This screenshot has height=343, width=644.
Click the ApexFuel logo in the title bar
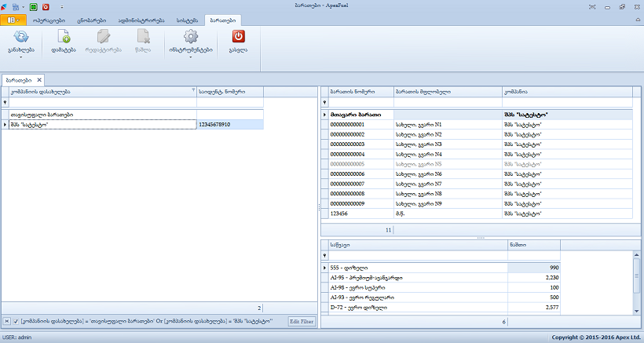point(4,7)
